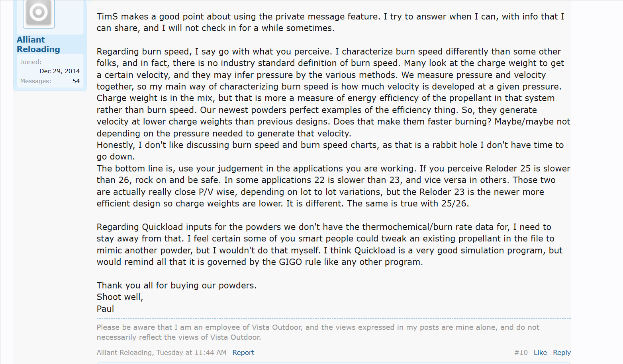Click the Alliant Reloading user avatar
Viewport: 623px width, 364px height.
[39, 13]
